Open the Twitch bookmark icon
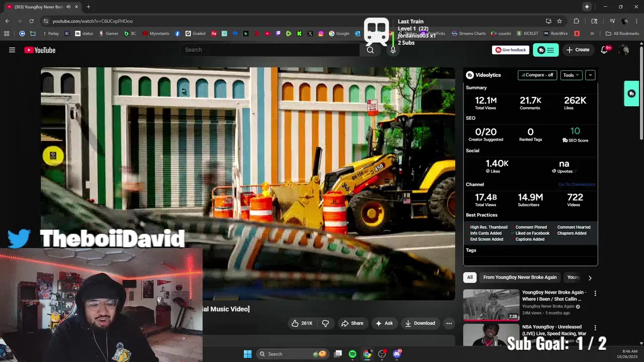The image size is (644, 362). (278, 34)
